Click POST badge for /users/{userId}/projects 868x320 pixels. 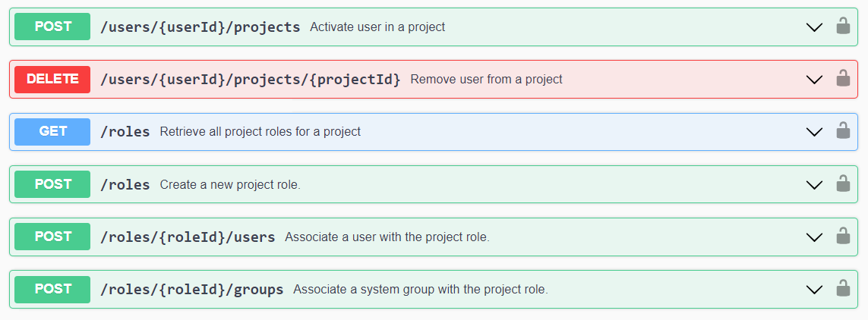(52, 27)
